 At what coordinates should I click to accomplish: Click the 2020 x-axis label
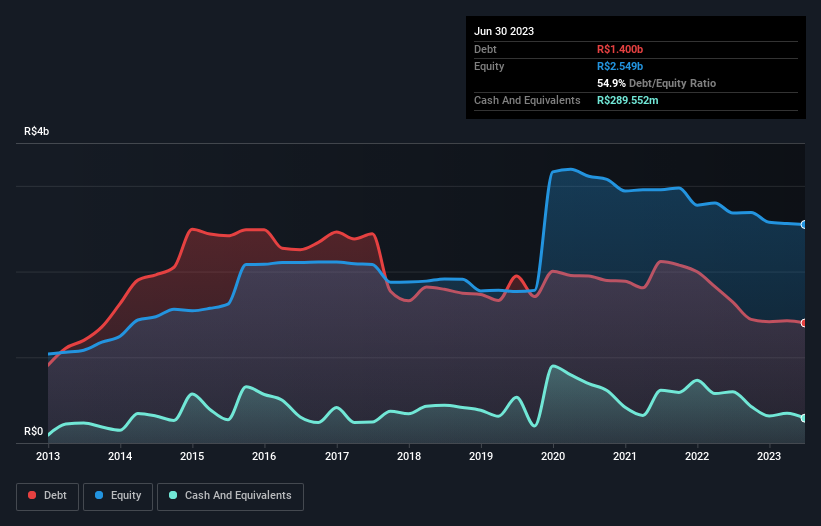[553, 456]
